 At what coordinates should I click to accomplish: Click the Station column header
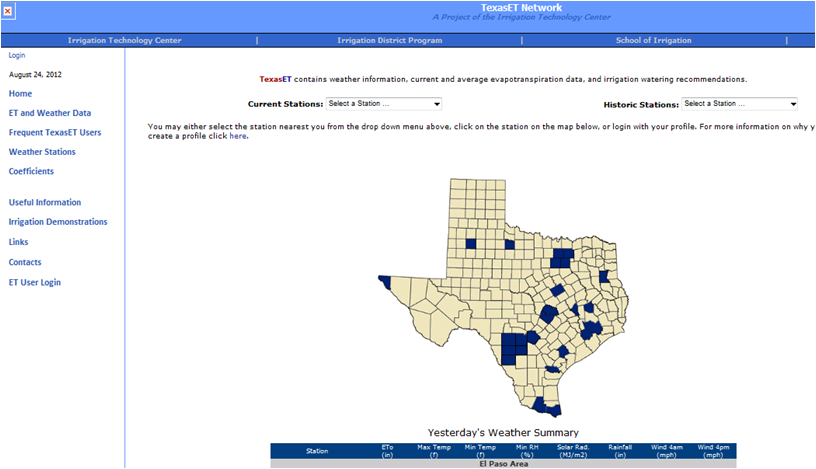[x=317, y=451]
